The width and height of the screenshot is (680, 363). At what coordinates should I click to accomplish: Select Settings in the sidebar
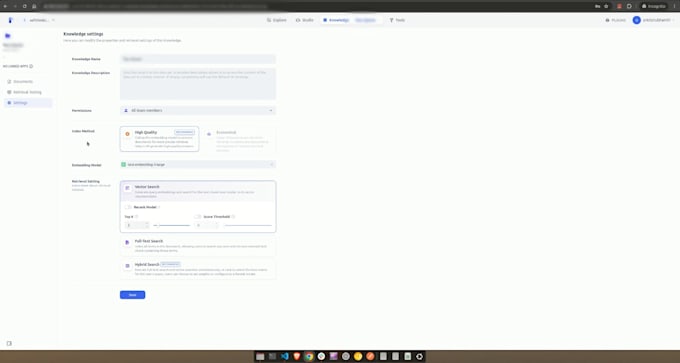click(x=28, y=103)
